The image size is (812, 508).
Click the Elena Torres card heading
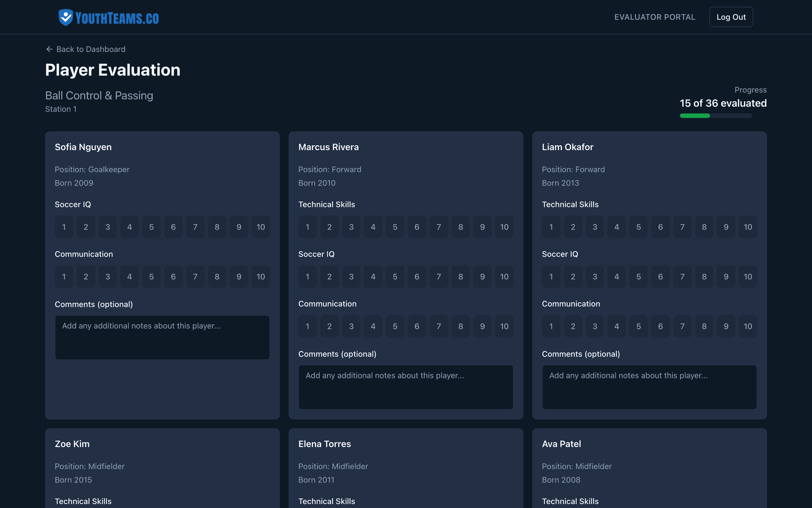(325, 444)
